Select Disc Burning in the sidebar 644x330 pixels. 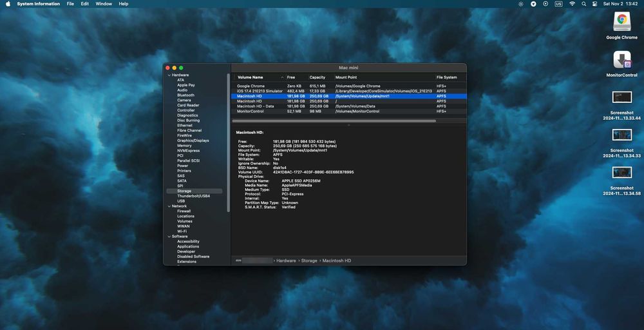189,121
